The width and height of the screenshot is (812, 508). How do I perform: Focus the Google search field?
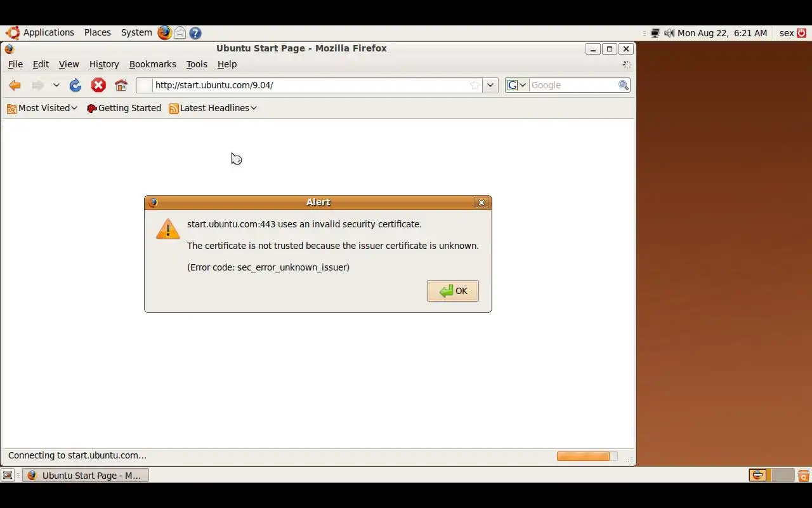tap(573, 85)
